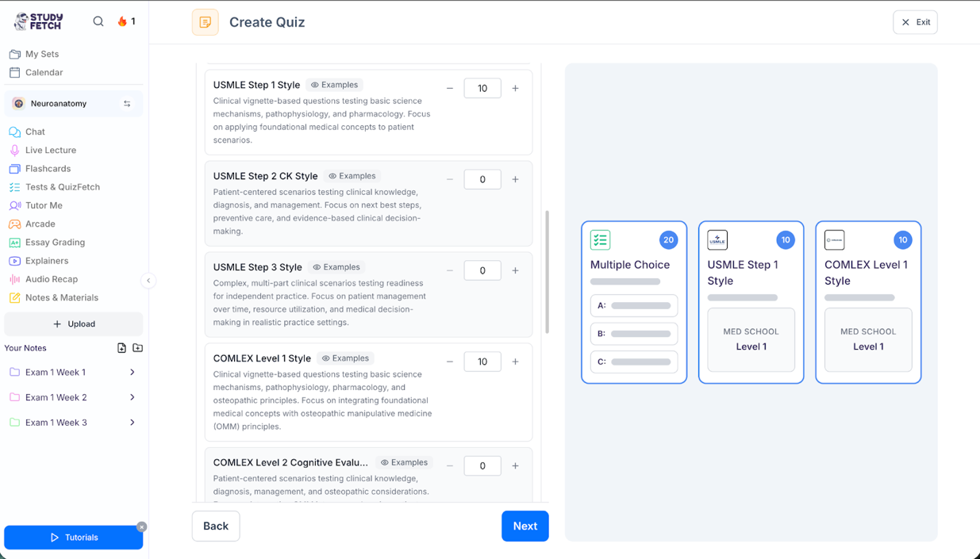Expand the Exam 1 Week 2 folder

[132, 397]
